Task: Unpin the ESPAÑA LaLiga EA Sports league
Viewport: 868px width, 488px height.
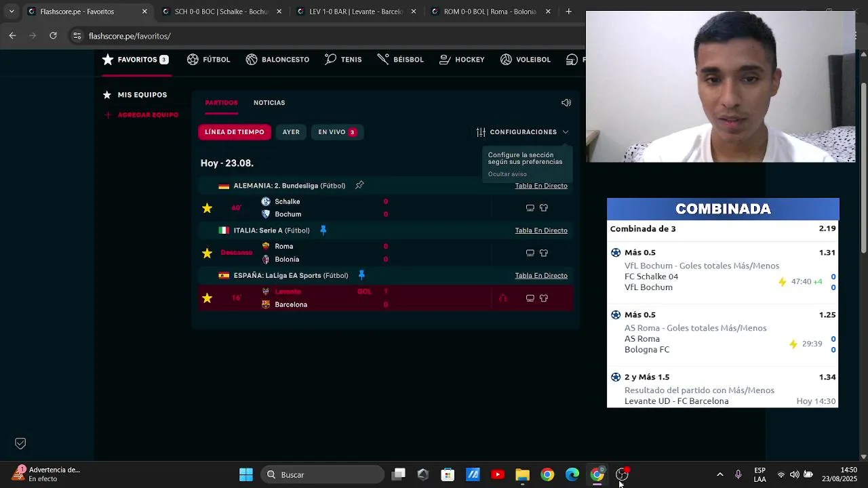Action: point(361,275)
